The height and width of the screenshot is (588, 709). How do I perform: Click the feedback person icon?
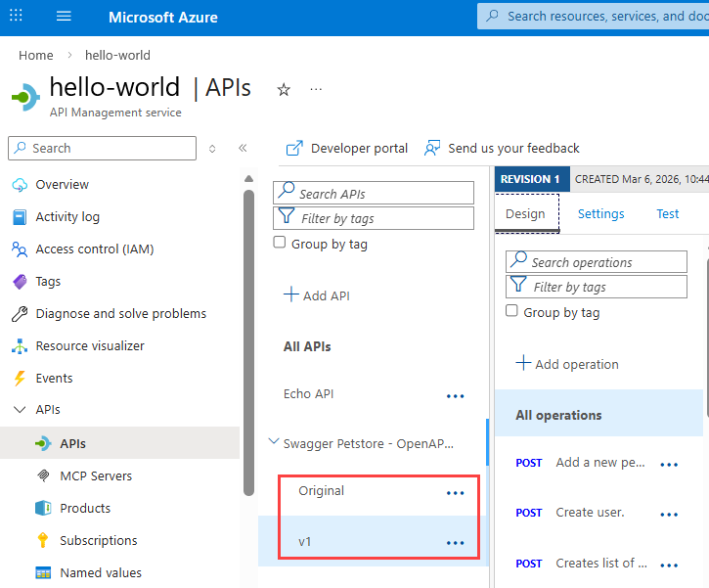432,148
